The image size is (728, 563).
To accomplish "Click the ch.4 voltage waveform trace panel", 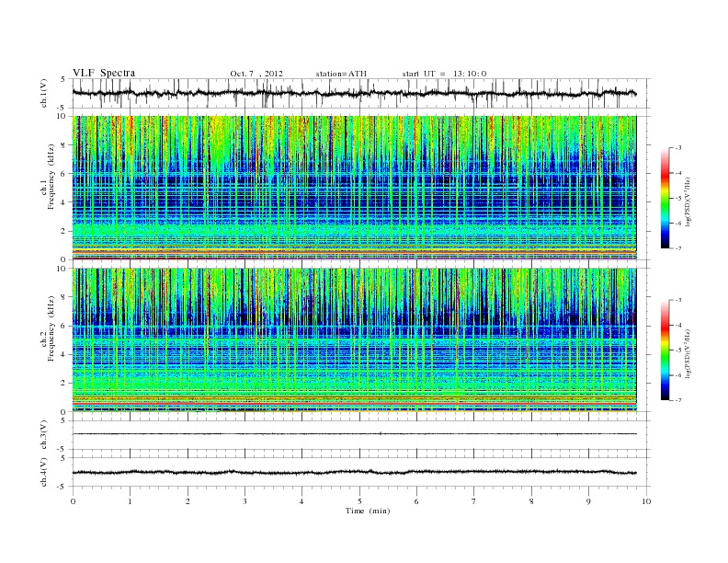I will pyautogui.click(x=361, y=472).
